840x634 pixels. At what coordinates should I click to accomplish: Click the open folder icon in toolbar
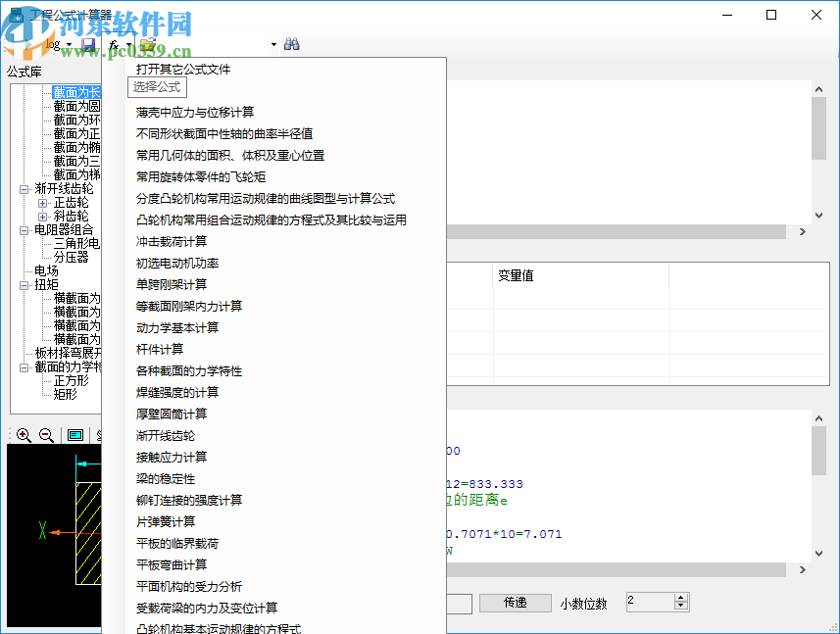[148, 45]
